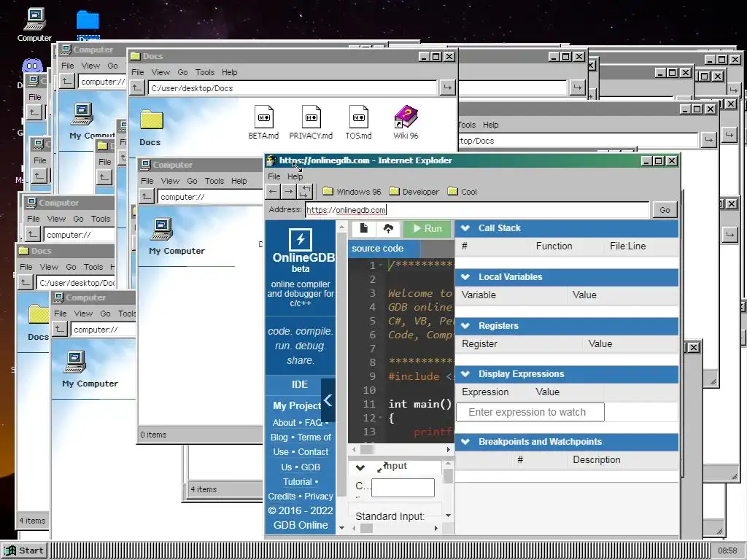Click up-folder button in Docs window toolbar
Image resolution: width=747 pixels, height=560 pixels.
click(136, 87)
